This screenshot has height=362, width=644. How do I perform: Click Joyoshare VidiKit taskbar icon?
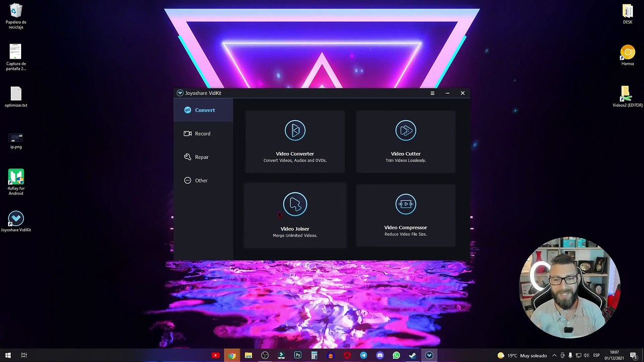[x=429, y=355]
